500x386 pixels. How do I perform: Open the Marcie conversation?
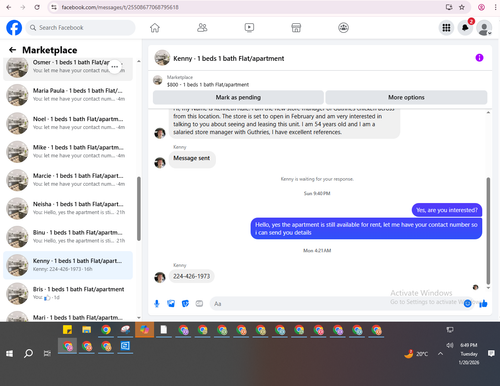pyautogui.click(x=68, y=180)
